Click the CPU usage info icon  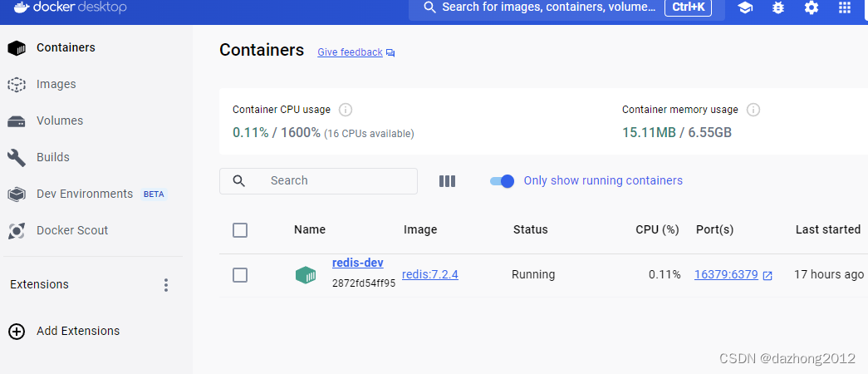[346, 110]
